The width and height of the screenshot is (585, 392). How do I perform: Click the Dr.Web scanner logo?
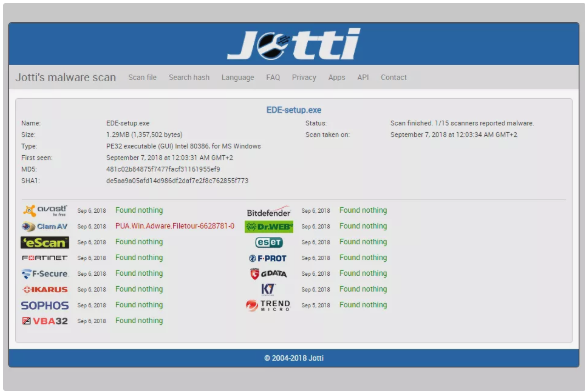coord(269,226)
